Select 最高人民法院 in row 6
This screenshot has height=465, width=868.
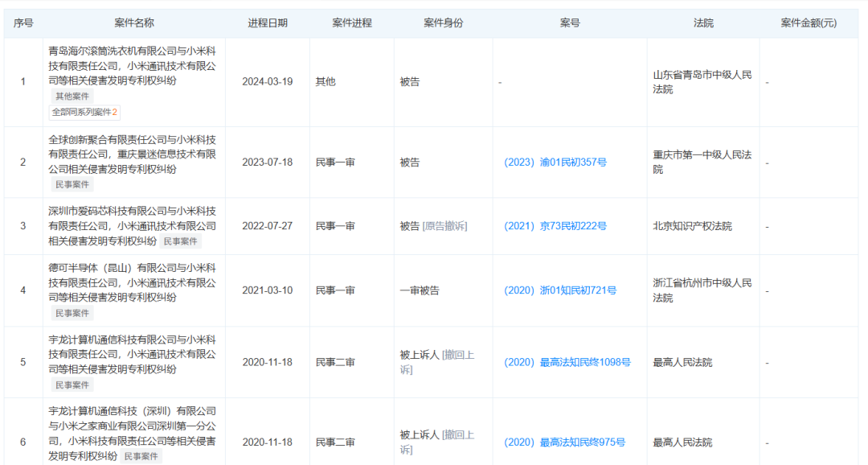tap(682, 442)
